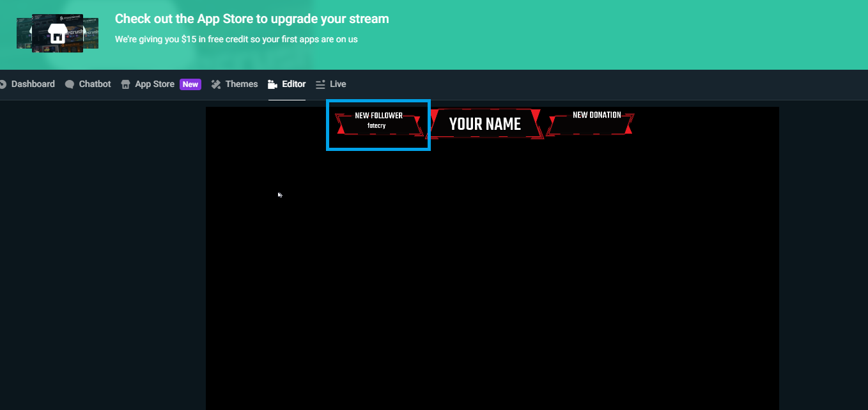Click the Dashboard gauge icon
Screen dimensions: 868x410
(3, 84)
